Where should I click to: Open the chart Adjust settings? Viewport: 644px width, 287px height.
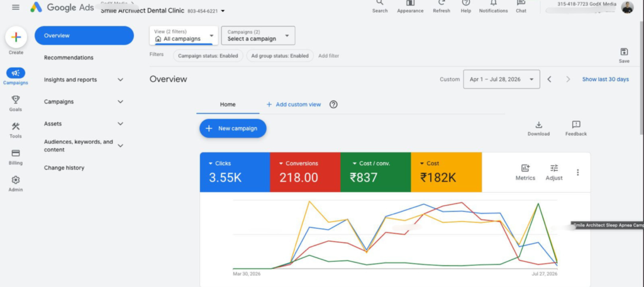point(554,172)
